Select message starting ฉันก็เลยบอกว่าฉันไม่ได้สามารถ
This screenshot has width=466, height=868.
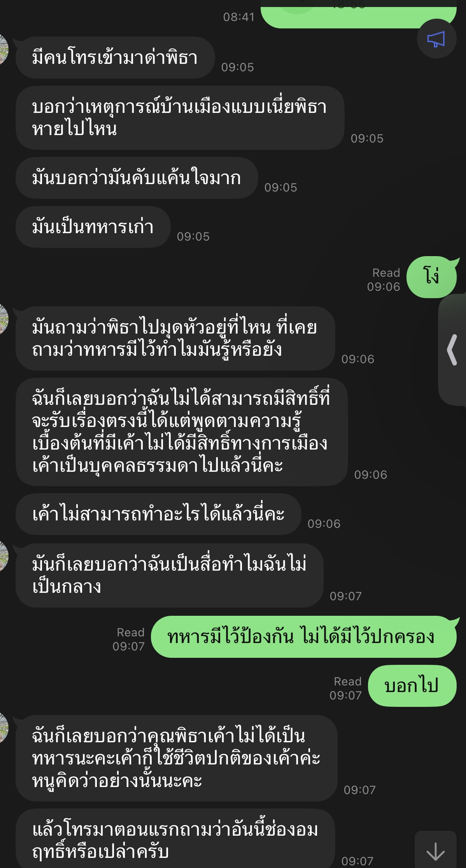tap(182, 432)
